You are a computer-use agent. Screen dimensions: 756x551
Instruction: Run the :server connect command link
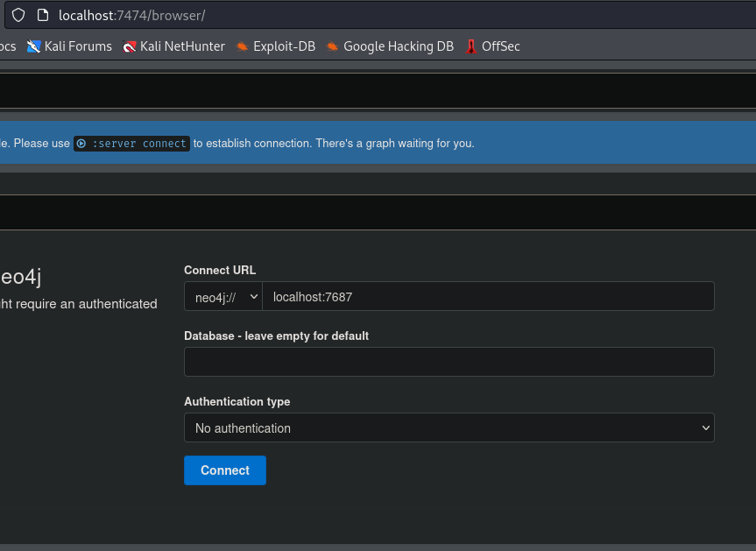coord(131,144)
